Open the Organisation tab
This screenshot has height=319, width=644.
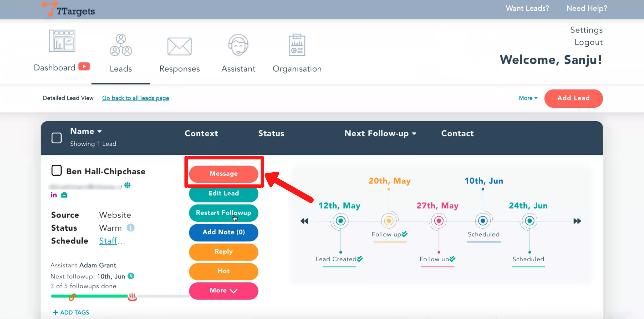click(x=297, y=54)
